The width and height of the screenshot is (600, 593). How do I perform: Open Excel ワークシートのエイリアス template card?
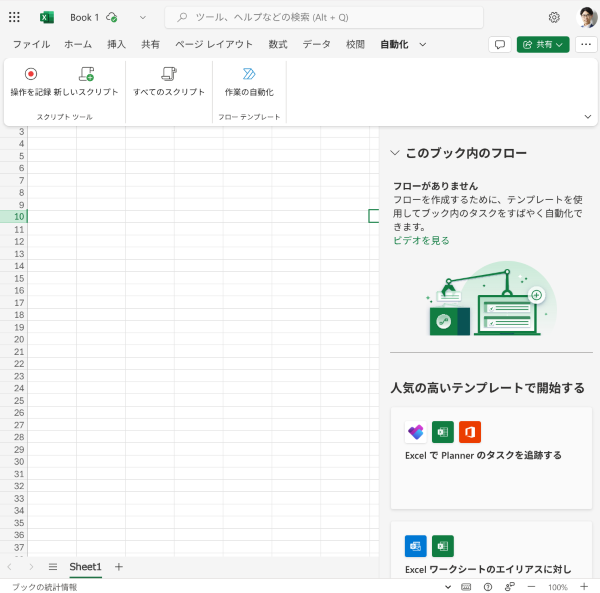coord(491,549)
